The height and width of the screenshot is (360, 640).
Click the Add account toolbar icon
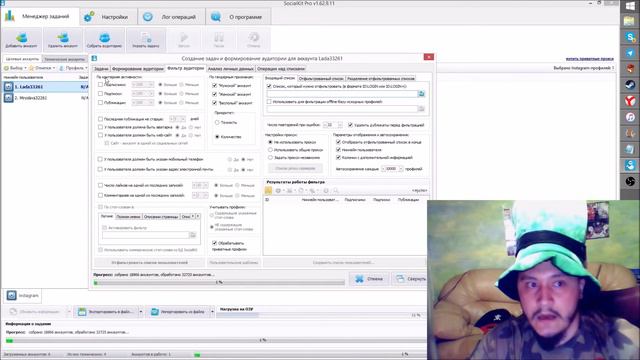[22, 38]
